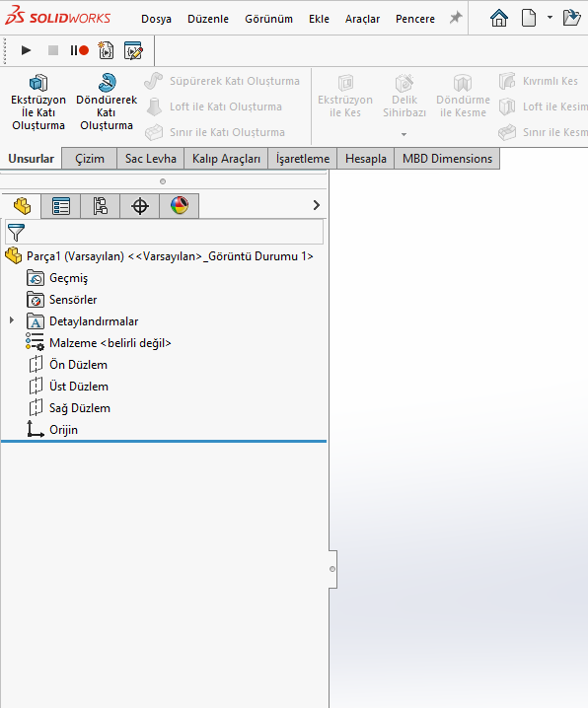Open the New Macro icon
Viewport: 588px width, 708px height.
click(x=107, y=50)
